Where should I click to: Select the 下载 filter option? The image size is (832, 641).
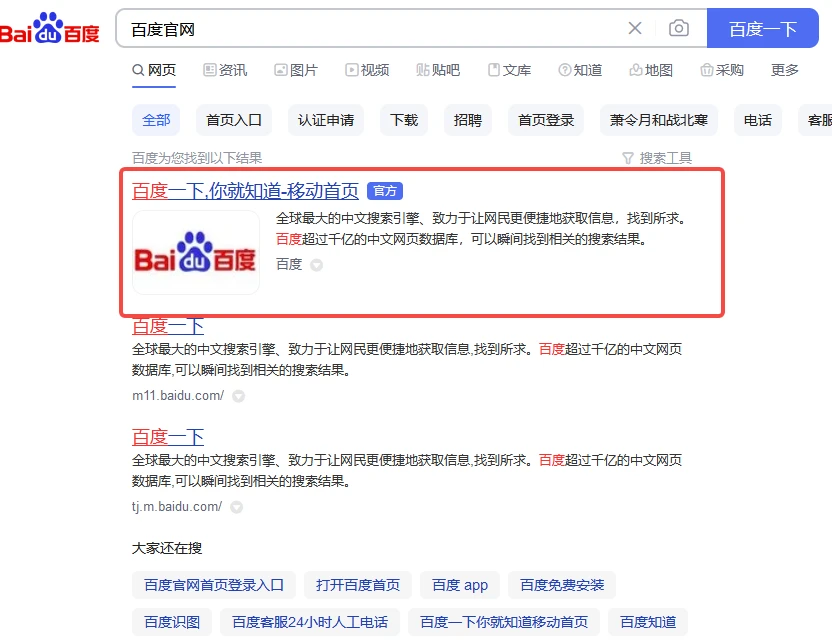coord(405,119)
